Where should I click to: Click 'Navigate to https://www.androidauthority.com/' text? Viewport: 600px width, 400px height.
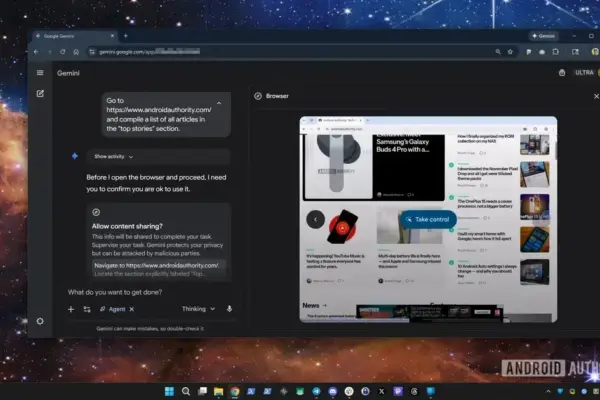coord(157,265)
